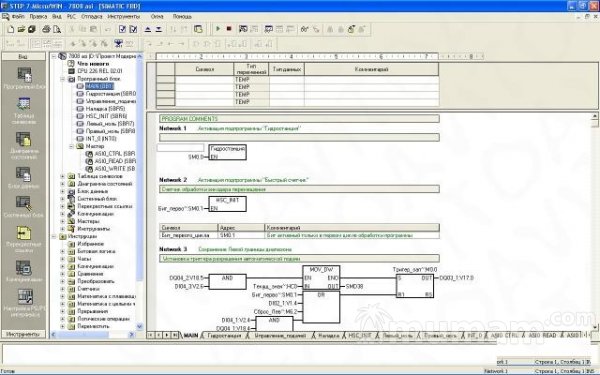600x375 pixels.
Task: Expand the Прерывания instruction folder
Action: pyautogui.click(x=63, y=311)
